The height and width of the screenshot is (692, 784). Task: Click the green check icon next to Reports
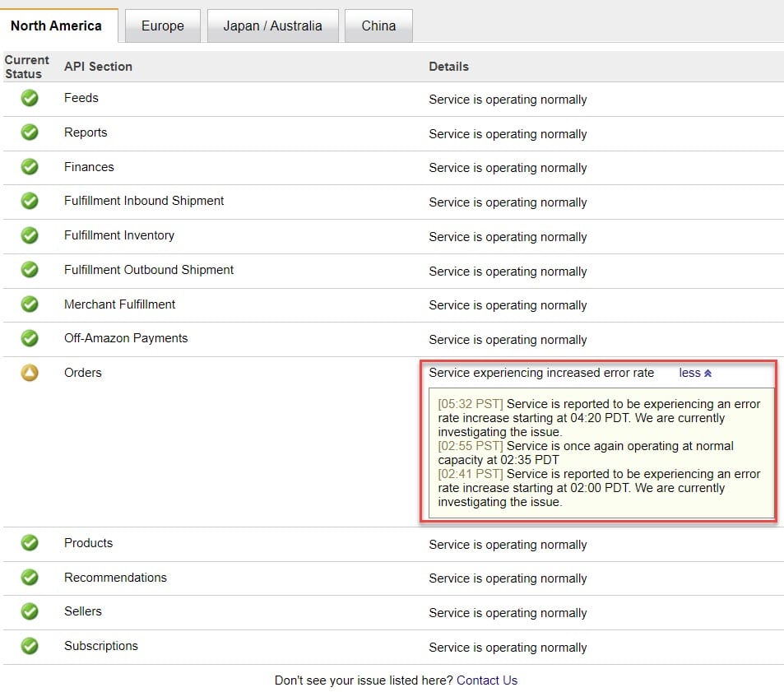point(30,132)
